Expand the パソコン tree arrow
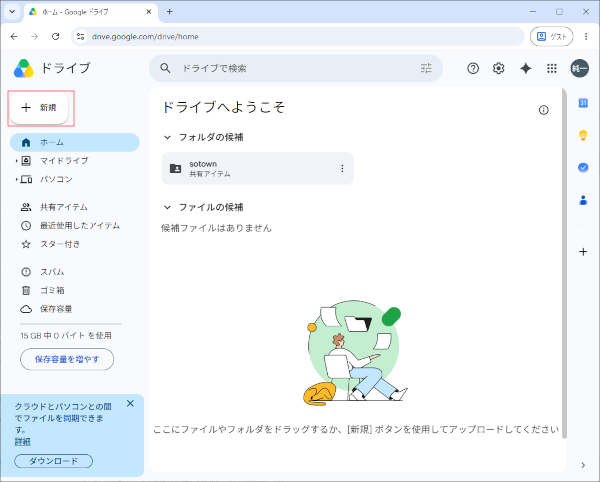 [16, 179]
